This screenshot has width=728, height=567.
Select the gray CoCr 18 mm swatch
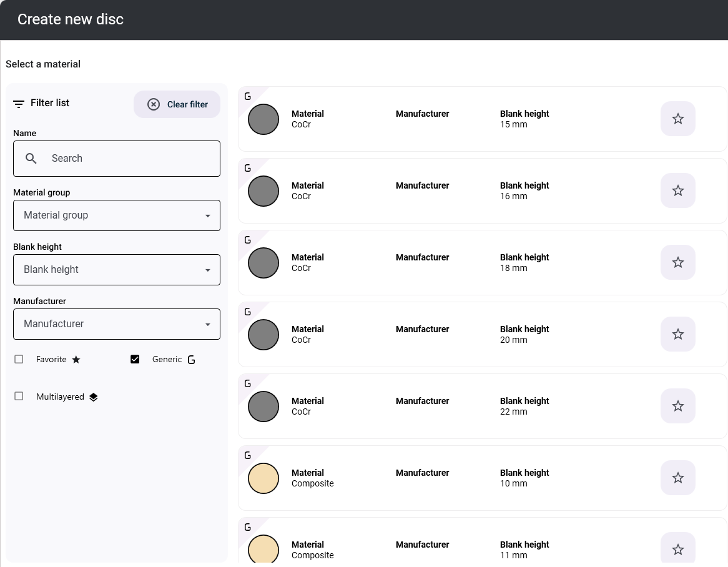point(263,263)
